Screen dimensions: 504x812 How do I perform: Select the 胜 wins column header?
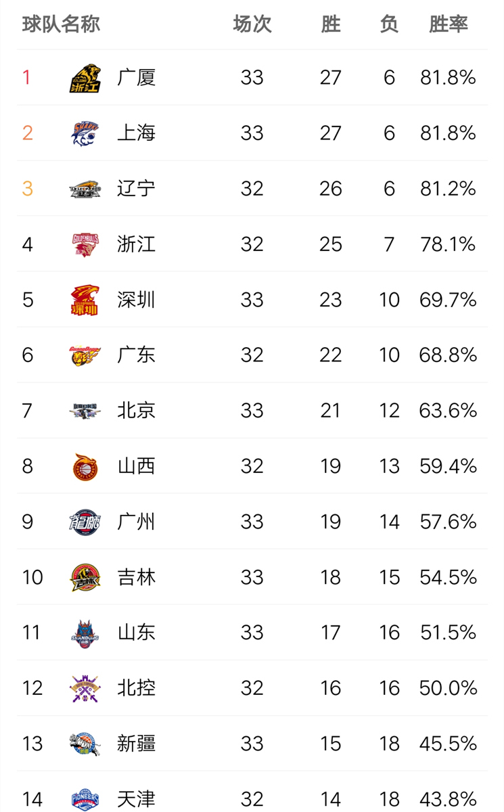pyautogui.click(x=330, y=24)
